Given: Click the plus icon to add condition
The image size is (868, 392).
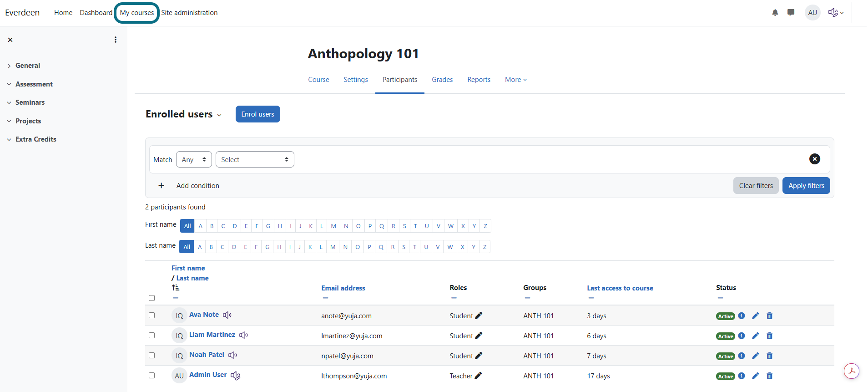Looking at the screenshot, I should point(161,186).
